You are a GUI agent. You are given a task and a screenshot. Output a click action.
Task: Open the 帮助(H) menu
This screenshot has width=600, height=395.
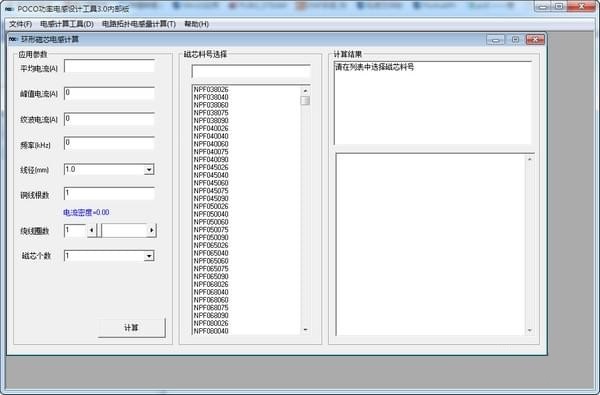pyautogui.click(x=196, y=24)
